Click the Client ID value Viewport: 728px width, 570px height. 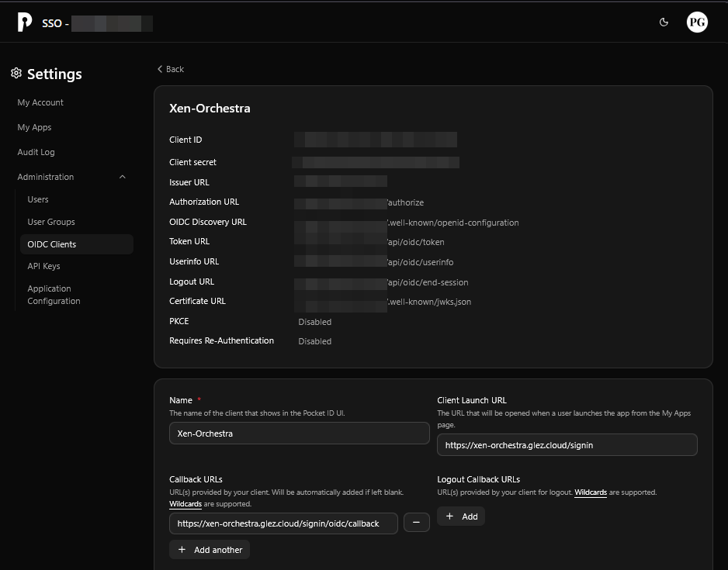coord(376,140)
